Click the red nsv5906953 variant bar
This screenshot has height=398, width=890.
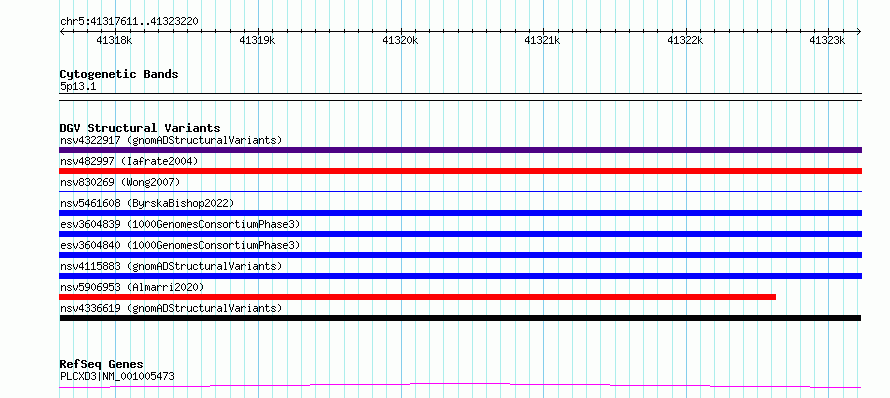click(x=417, y=297)
